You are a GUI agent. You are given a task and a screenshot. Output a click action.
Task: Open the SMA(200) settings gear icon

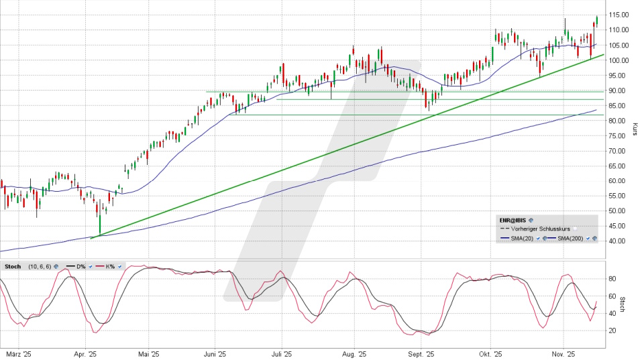click(x=594, y=238)
